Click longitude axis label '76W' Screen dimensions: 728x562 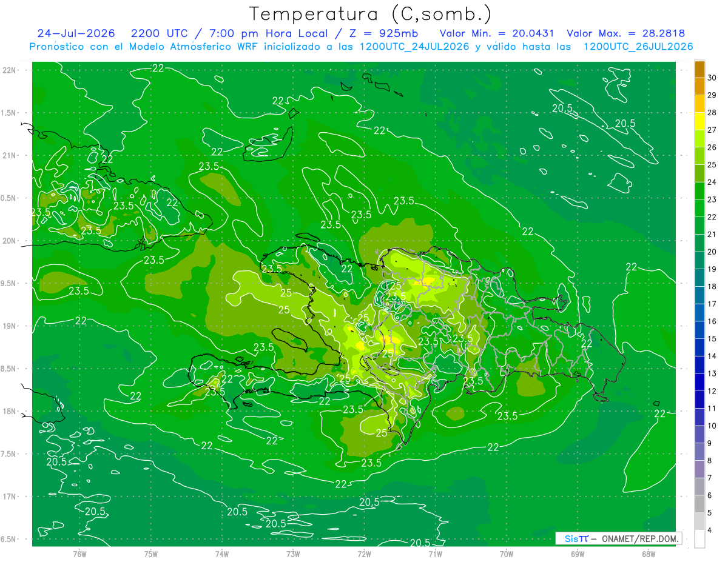click(x=79, y=554)
